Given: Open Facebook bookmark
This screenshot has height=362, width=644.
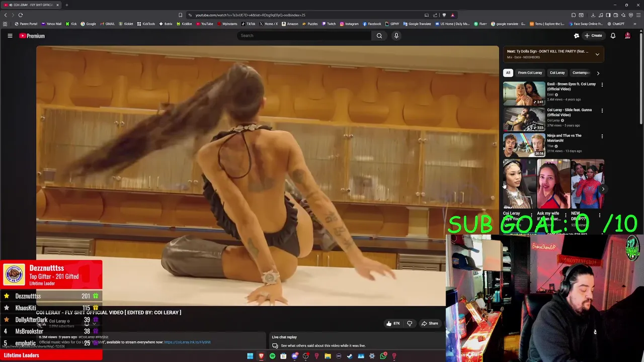Looking at the screenshot, I should (x=372, y=24).
